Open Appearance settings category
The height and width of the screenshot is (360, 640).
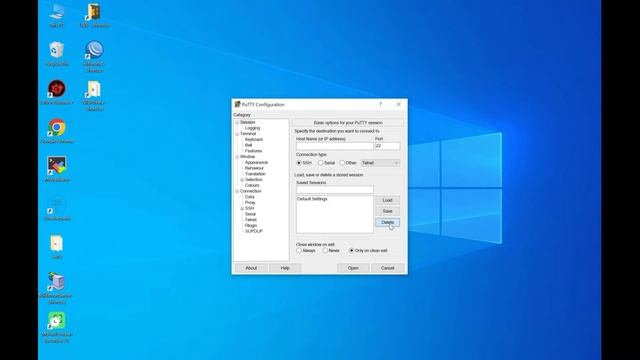click(256, 162)
